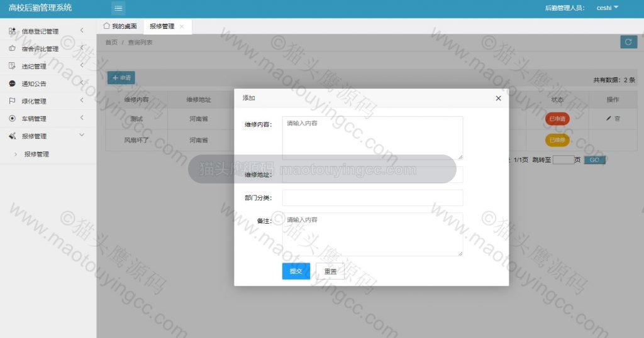
Task: Click the refresh icon button at top right
Action: coord(628,42)
